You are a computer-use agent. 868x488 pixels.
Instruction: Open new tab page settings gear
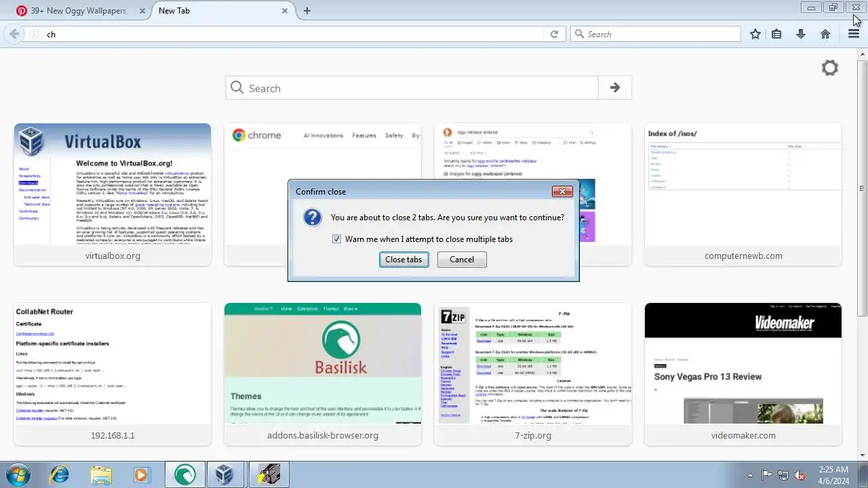(x=830, y=68)
